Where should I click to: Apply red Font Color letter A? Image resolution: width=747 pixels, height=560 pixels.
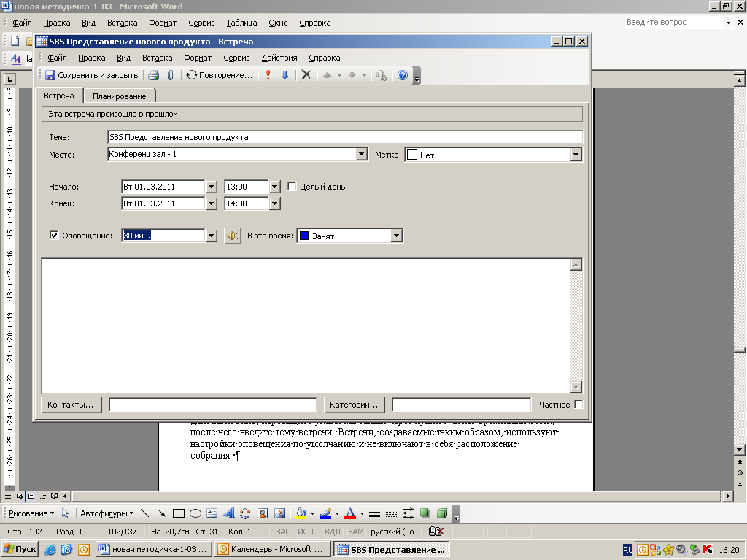click(350, 513)
